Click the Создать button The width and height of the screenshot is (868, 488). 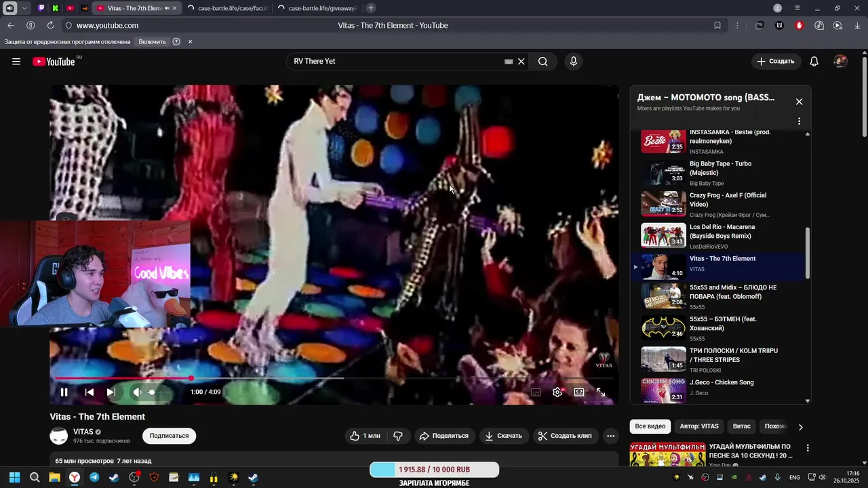776,62
